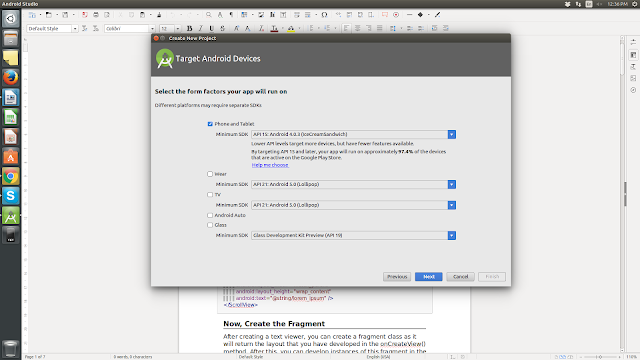
Task: Enable the TV form factor checkbox
Action: coord(210,195)
